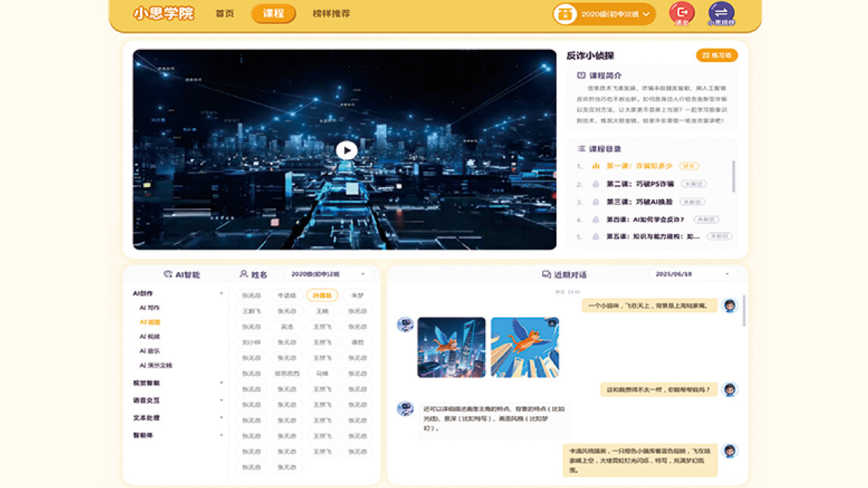Select AI 演示文稿 in the sidebar

[x=155, y=365]
